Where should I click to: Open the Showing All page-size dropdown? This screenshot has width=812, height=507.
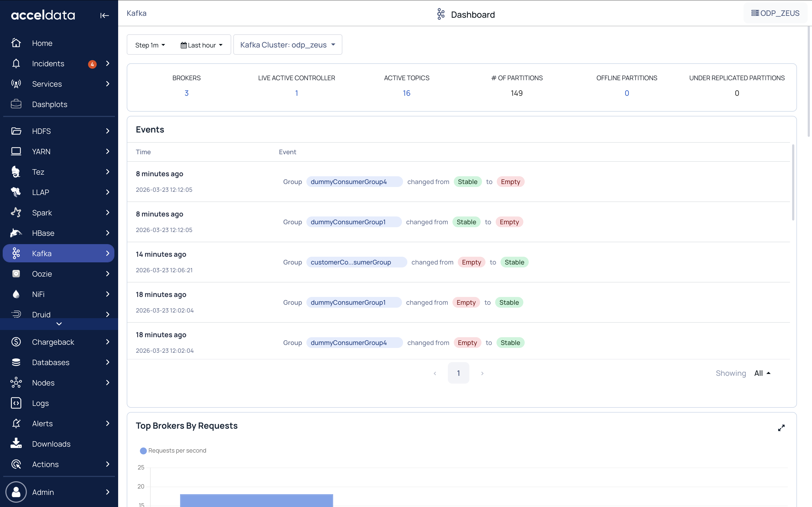click(762, 373)
